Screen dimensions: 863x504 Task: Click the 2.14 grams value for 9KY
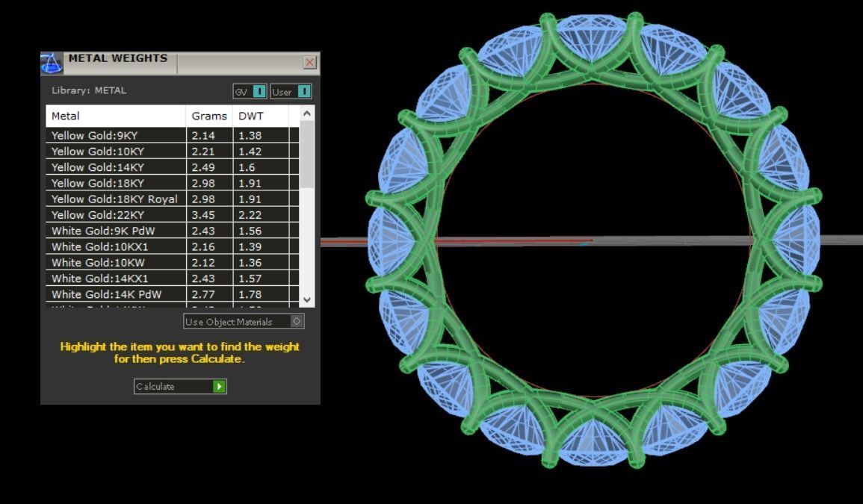coord(203,135)
